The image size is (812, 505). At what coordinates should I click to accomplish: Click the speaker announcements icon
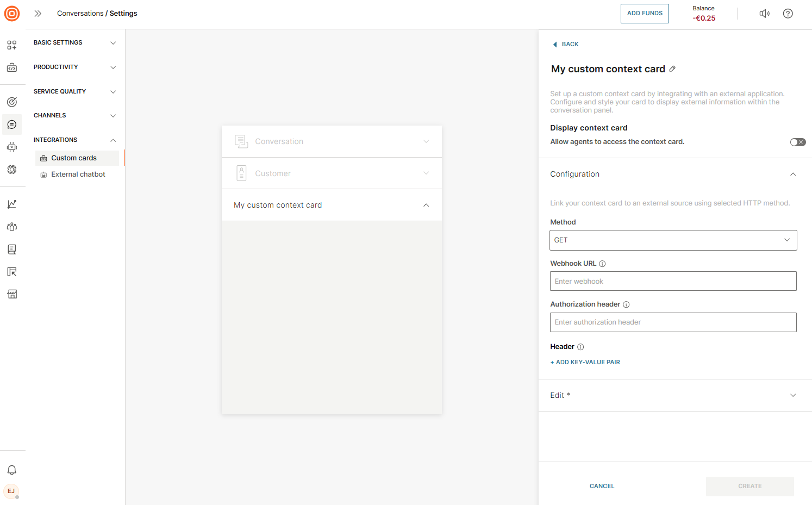[764, 14]
